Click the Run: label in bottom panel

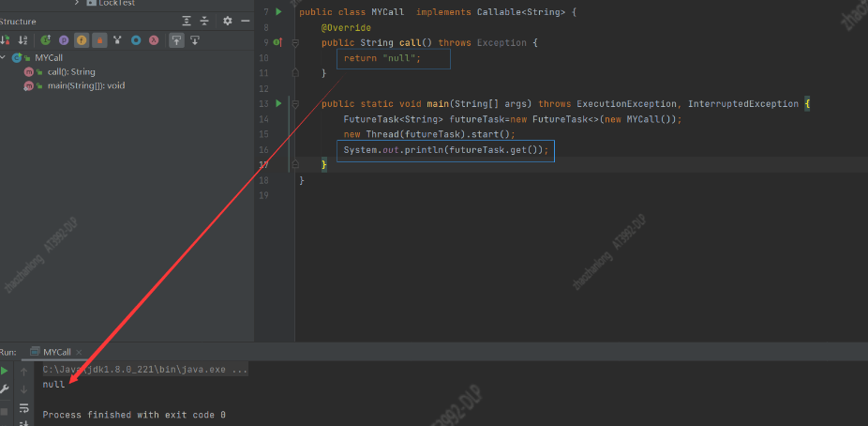coord(8,352)
